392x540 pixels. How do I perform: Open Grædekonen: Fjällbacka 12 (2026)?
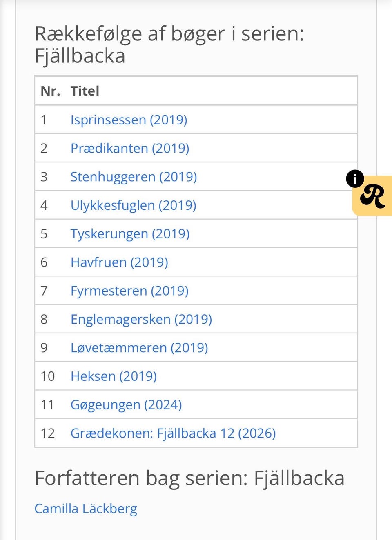(x=173, y=433)
